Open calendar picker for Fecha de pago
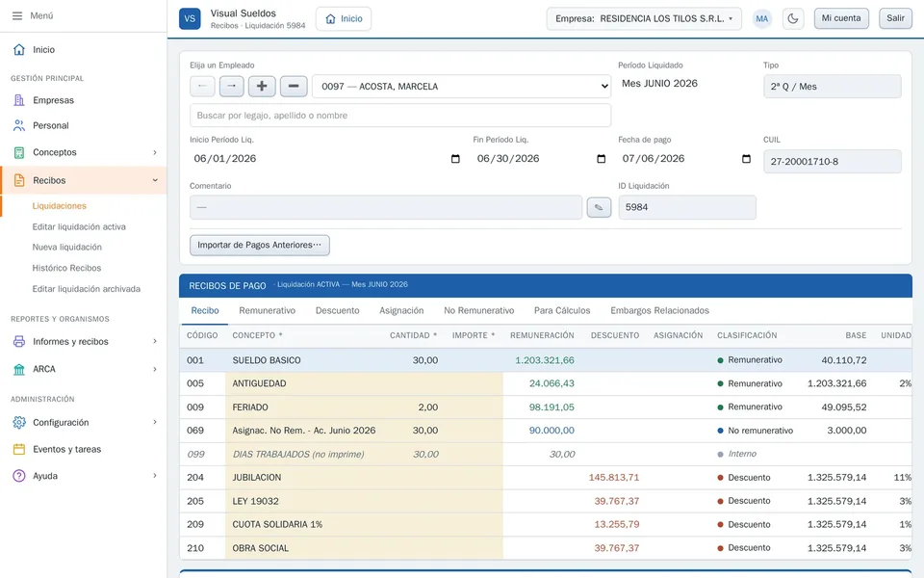This screenshot has width=924, height=578. (746, 159)
